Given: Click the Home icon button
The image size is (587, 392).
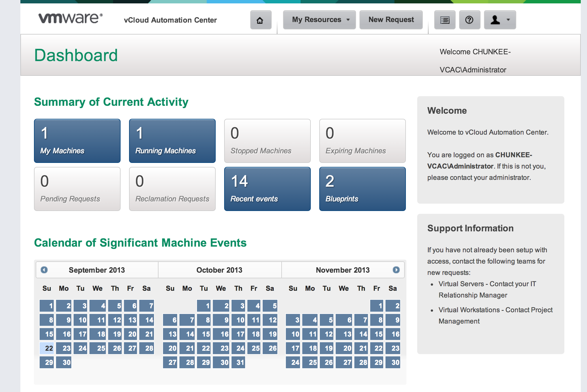Looking at the screenshot, I should (x=260, y=20).
